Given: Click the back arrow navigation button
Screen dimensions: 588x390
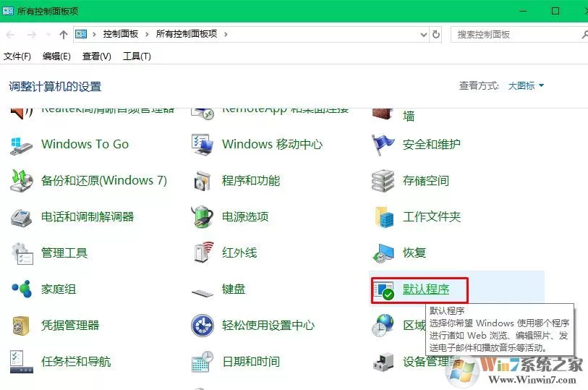Looking at the screenshot, I should pyautogui.click(x=10, y=35).
